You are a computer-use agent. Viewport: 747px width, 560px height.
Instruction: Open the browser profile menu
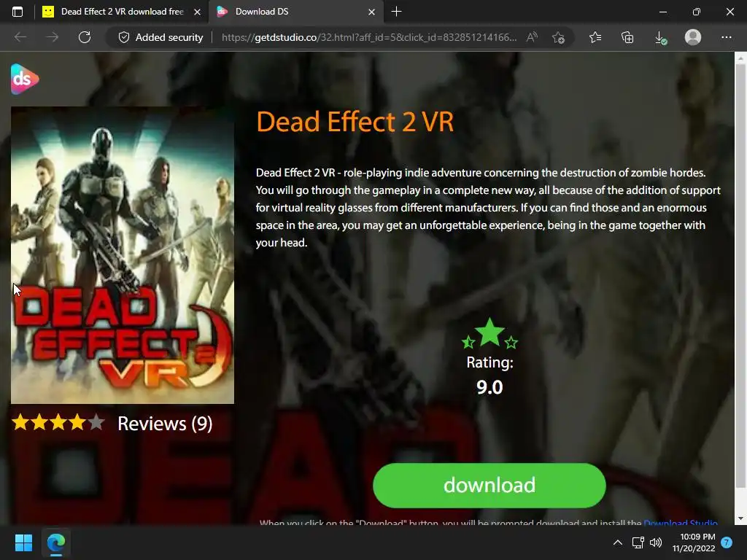pos(693,37)
